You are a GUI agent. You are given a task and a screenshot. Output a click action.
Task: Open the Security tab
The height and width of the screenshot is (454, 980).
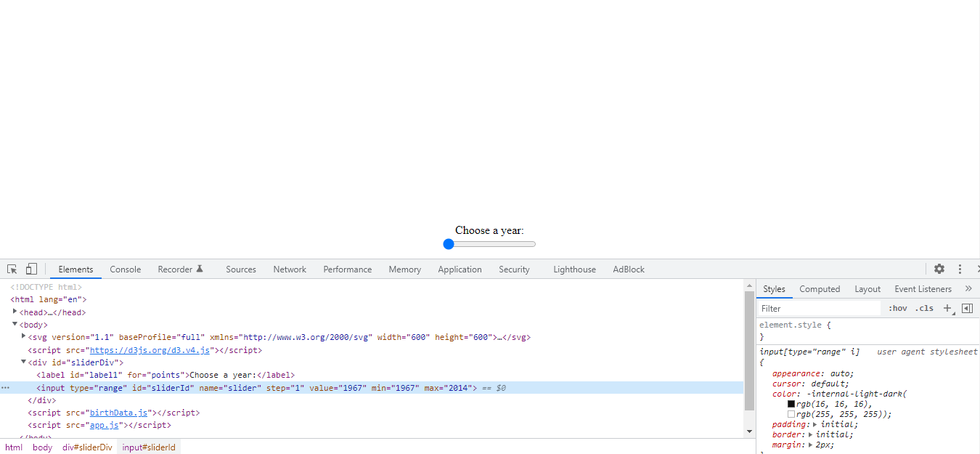point(514,269)
